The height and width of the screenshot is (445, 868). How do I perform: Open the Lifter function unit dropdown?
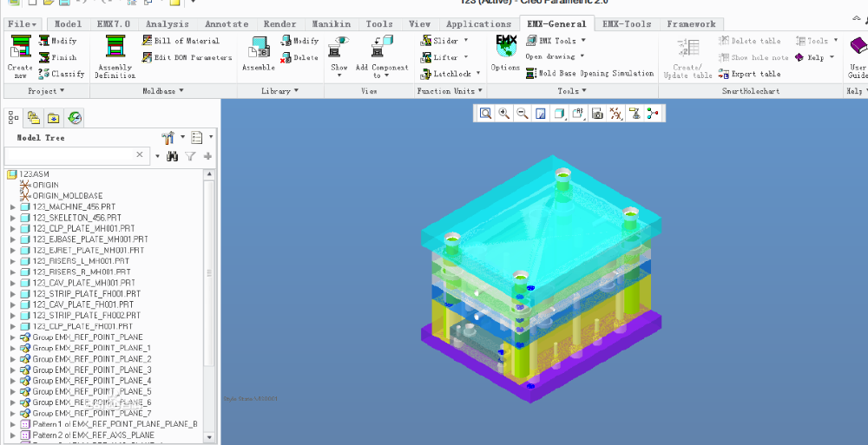[x=444, y=57]
